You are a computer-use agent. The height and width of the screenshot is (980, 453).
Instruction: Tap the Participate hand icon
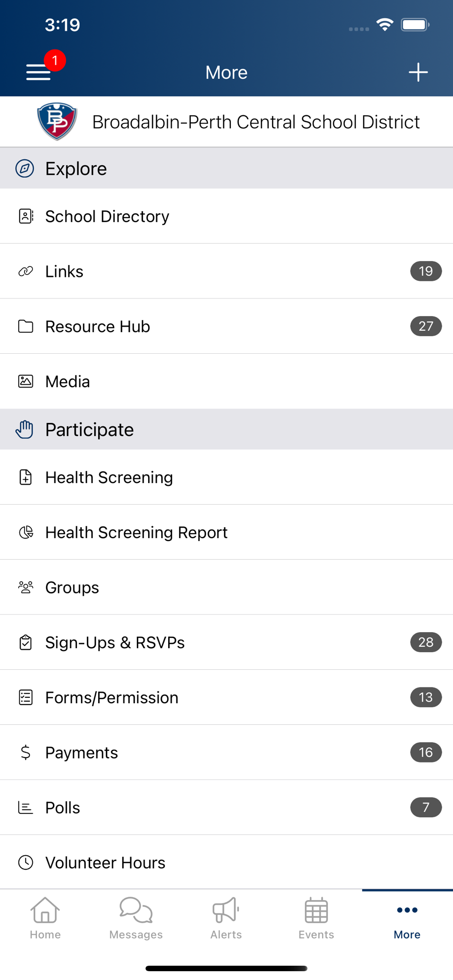tap(25, 430)
